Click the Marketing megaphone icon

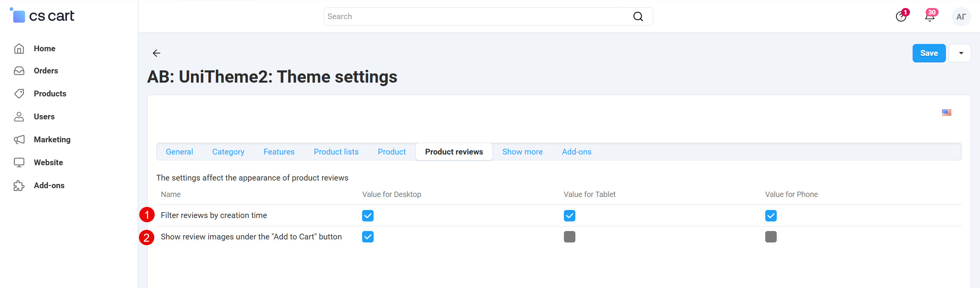pos(19,140)
